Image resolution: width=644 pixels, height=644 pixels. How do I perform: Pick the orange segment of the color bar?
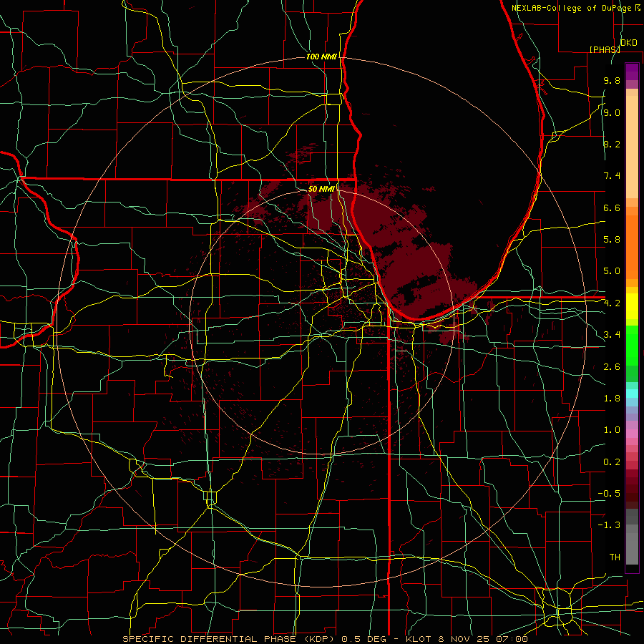[x=632, y=246]
